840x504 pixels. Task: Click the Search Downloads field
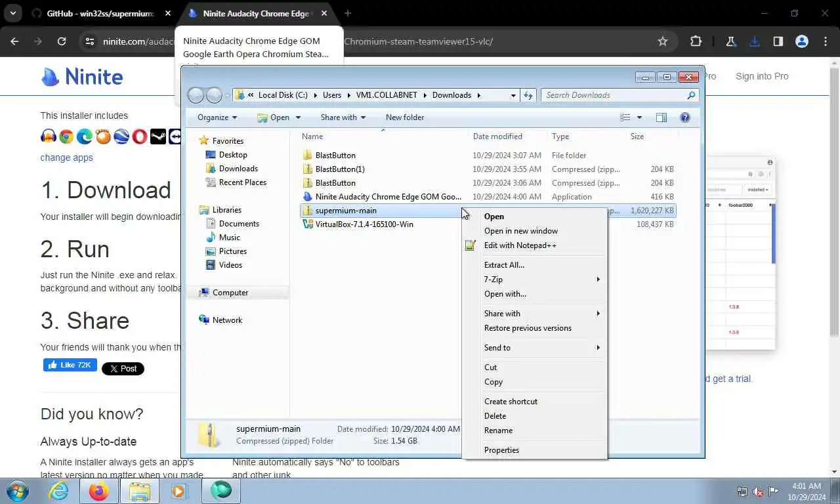[619, 95]
